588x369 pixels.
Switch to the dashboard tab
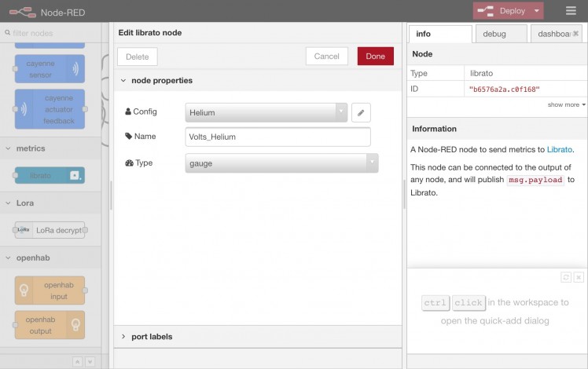554,34
